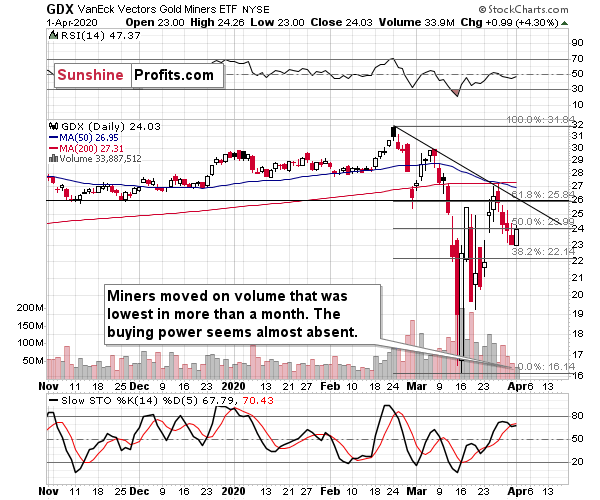Click the '2020' label on stochastic axis
The image size is (600, 500).
point(233,491)
